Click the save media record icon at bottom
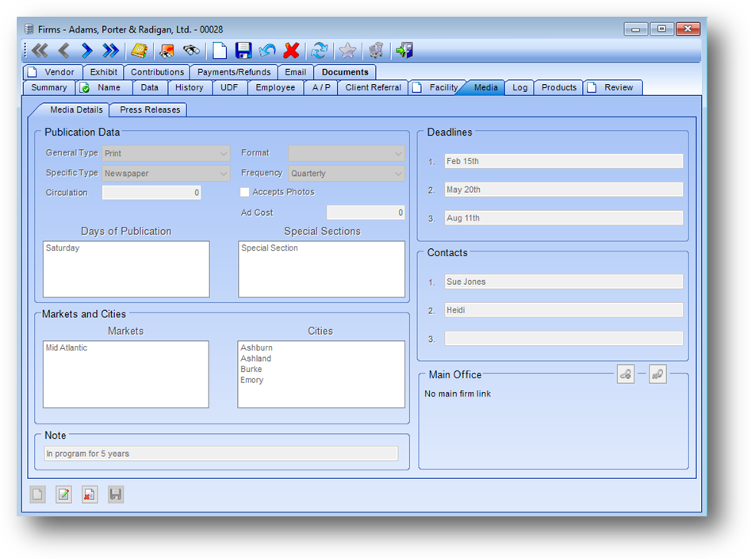Viewport: 751px width, 560px height. pos(116,494)
